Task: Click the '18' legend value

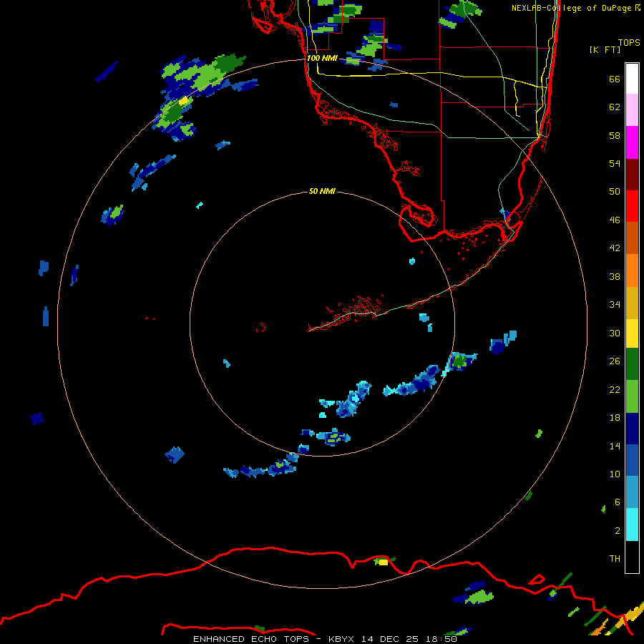Action: click(615, 418)
